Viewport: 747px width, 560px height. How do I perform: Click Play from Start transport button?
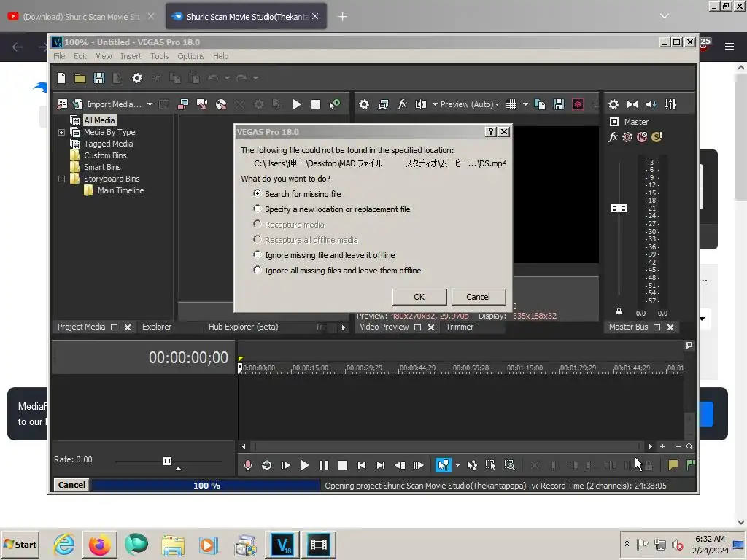[286, 465]
